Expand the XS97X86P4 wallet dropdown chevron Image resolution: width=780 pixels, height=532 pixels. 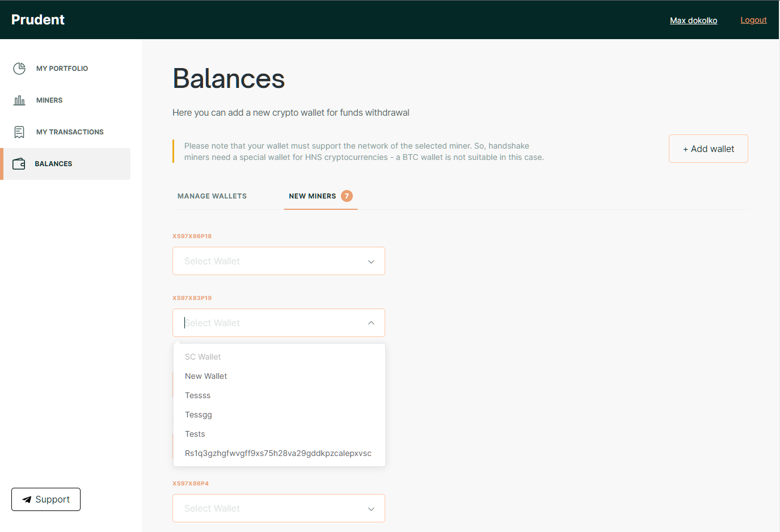tap(371, 509)
